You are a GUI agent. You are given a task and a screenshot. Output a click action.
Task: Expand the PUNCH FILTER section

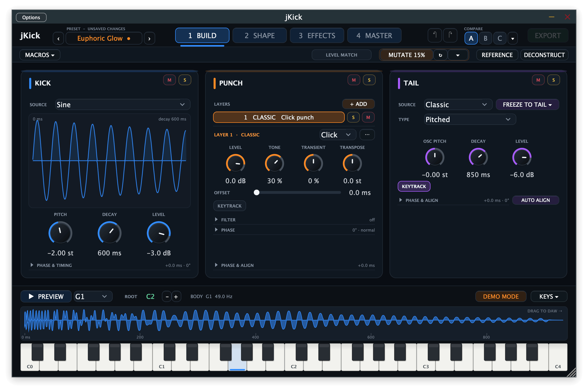(x=294, y=220)
